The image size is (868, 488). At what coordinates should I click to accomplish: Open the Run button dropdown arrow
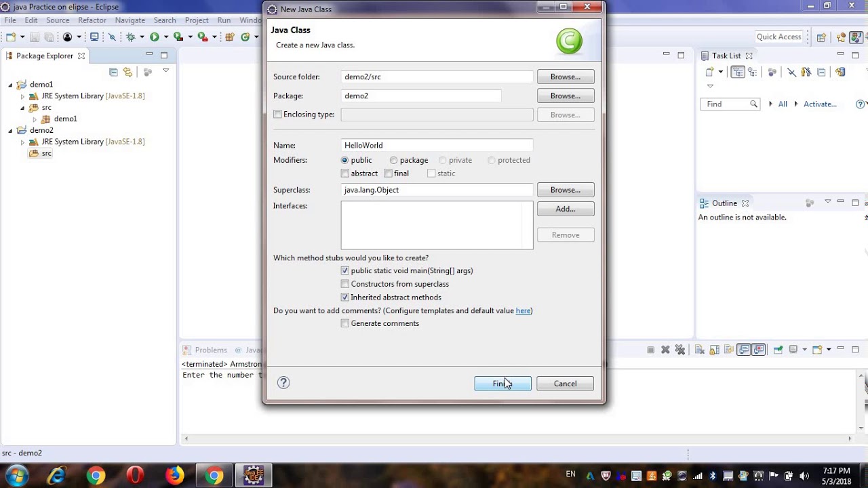[x=166, y=37]
